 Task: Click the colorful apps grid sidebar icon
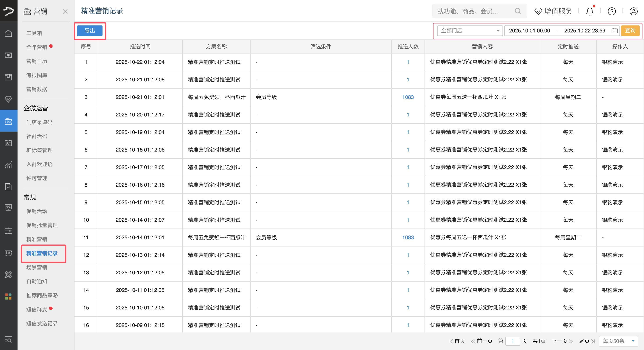tap(8, 296)
